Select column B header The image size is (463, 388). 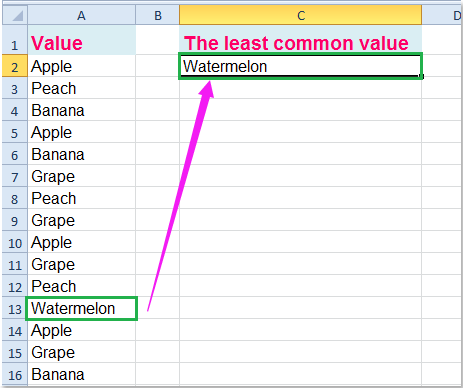click(158, 15)
